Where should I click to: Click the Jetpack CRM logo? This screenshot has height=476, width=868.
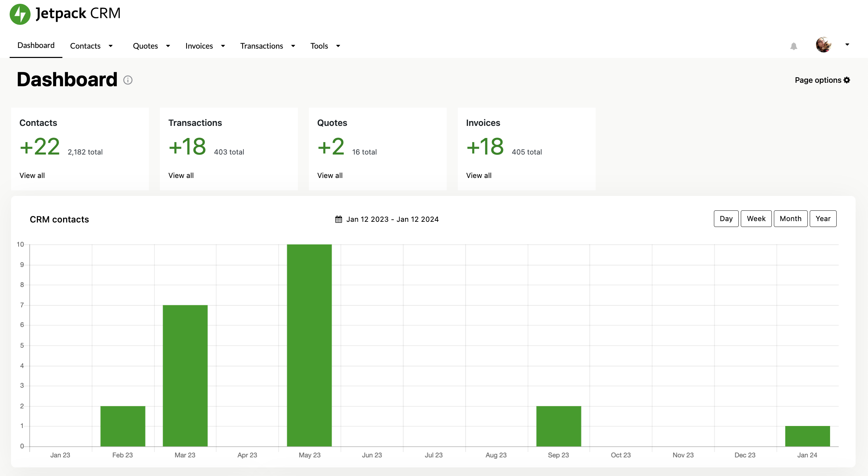click(x=65, y=14)
